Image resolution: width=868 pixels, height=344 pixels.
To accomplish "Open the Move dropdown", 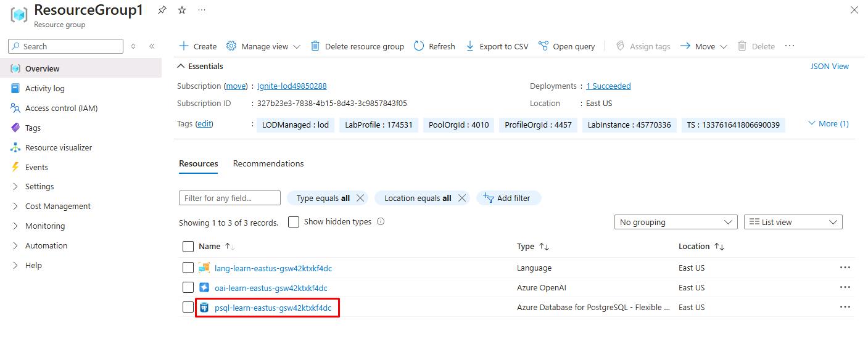I will point(704,46).
